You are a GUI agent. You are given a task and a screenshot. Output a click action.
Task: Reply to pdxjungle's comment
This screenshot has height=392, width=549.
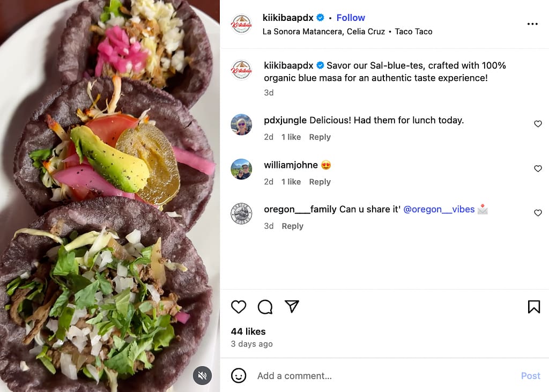pyautogui.click(x=320, y=137)
